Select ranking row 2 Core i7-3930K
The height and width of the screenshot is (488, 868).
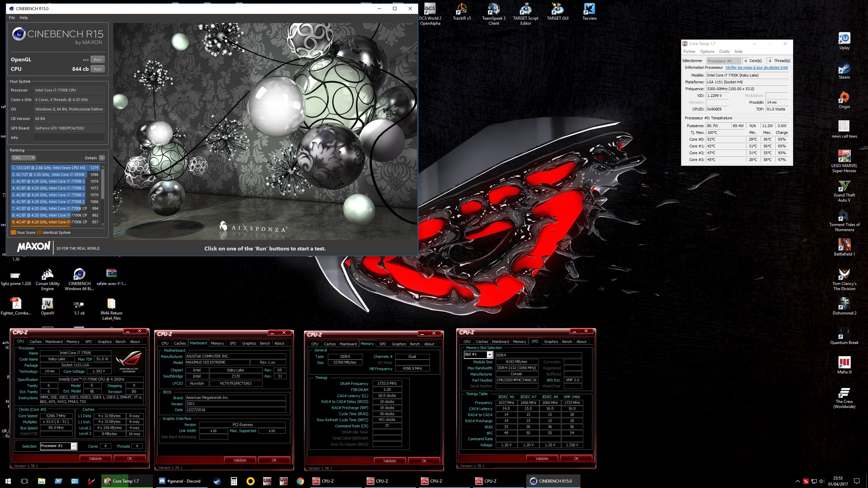point(55,175)
